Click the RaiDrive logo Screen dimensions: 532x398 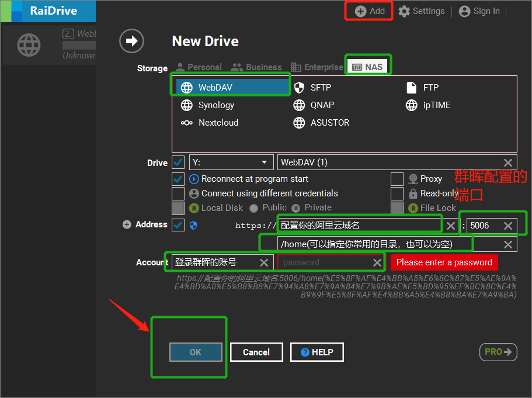pos(48,11)
